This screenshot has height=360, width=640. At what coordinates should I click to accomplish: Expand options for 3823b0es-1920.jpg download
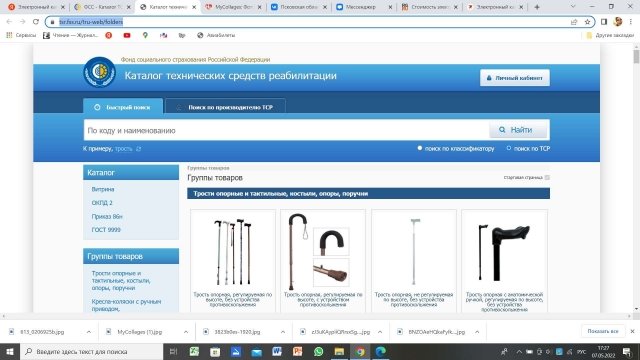tap(283, 332)
